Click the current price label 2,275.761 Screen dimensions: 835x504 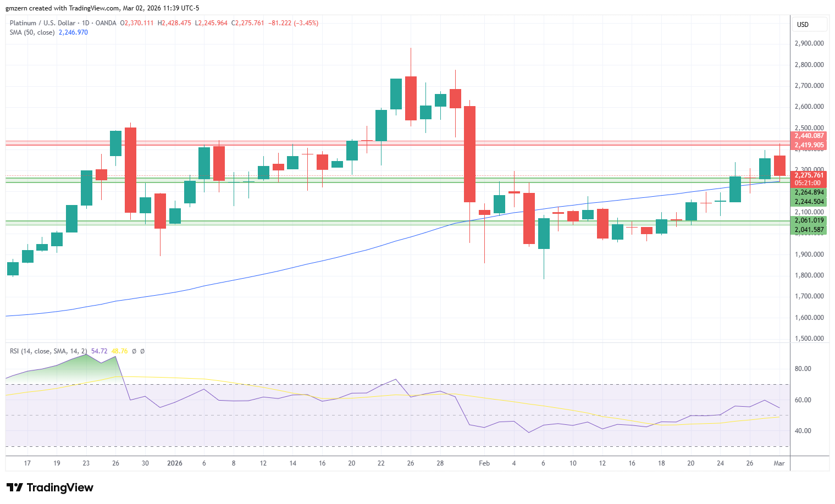[809, 175]
